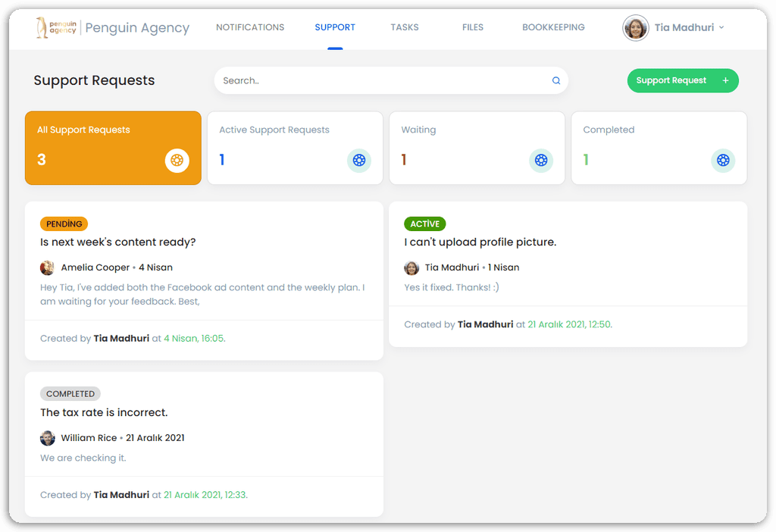Click the Search input field
This screenshot has width=776, height=532.
point(391,80)
